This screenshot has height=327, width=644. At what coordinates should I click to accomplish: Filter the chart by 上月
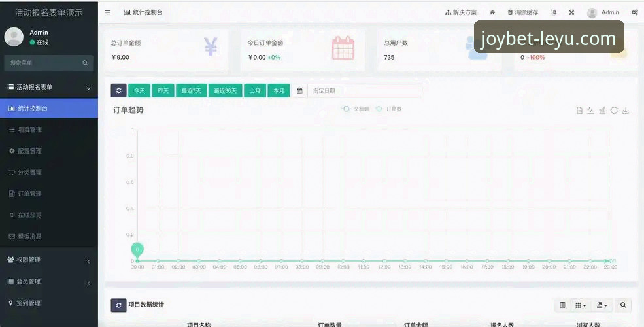click(x=255, y=91)
